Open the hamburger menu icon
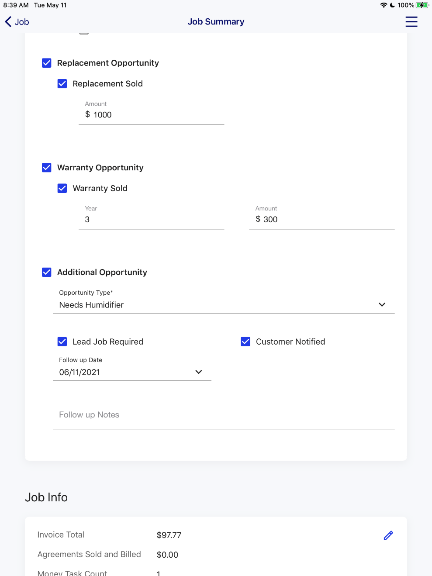 pyautogui.click(x=411, y=22)
